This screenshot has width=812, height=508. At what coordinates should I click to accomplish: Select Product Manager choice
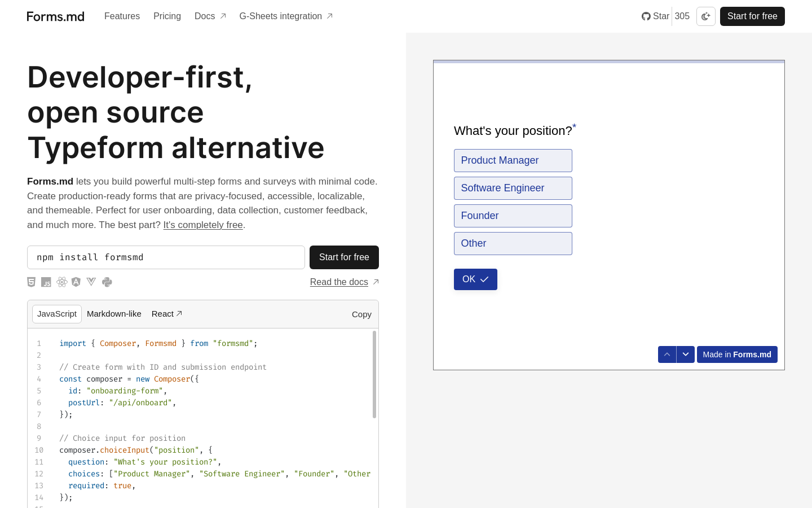513,160
